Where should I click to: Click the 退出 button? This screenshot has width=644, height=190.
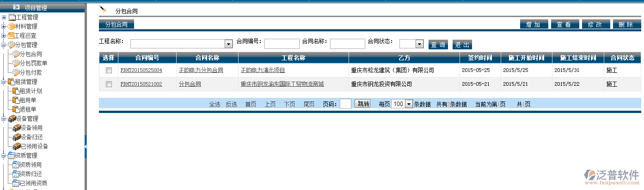[462, 44]
